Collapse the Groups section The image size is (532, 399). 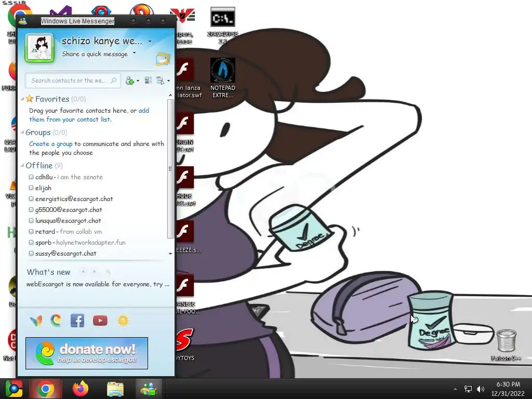tap(22, 132)
